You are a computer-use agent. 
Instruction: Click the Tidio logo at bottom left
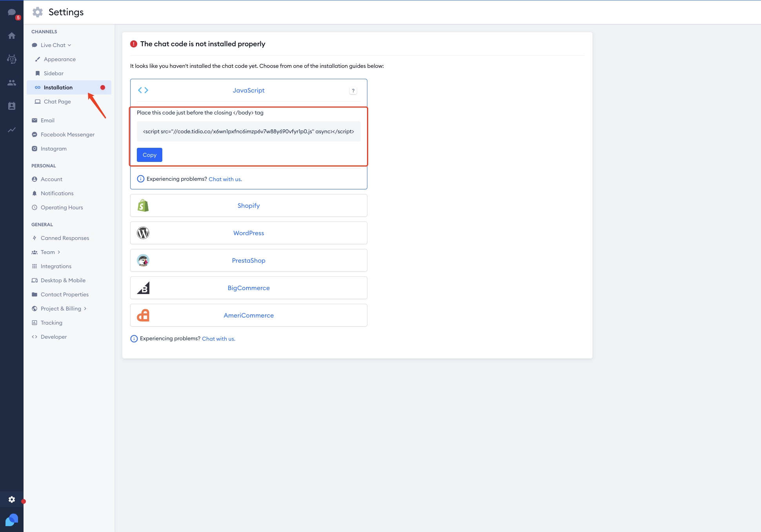tap(12, 520)
